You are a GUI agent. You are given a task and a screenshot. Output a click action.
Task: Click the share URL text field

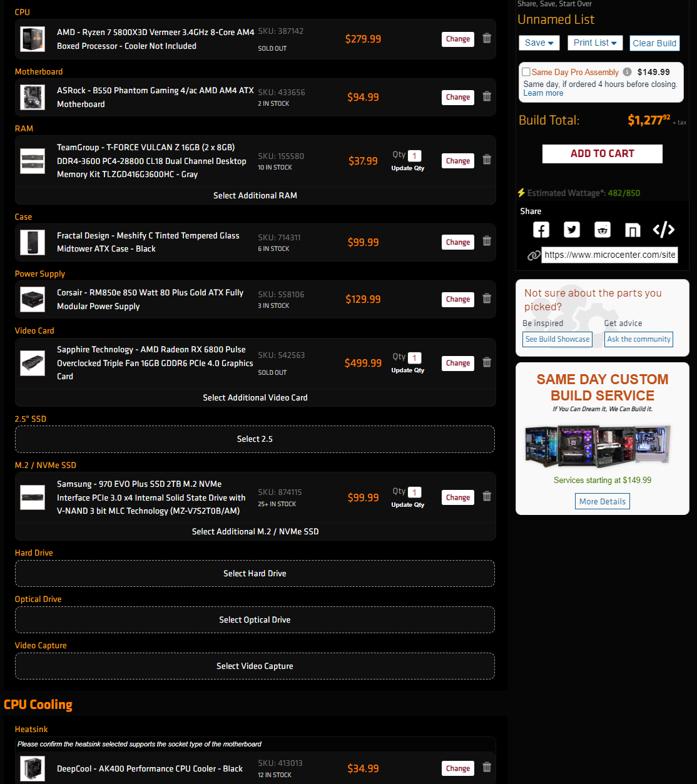click(x=609, y=255)
